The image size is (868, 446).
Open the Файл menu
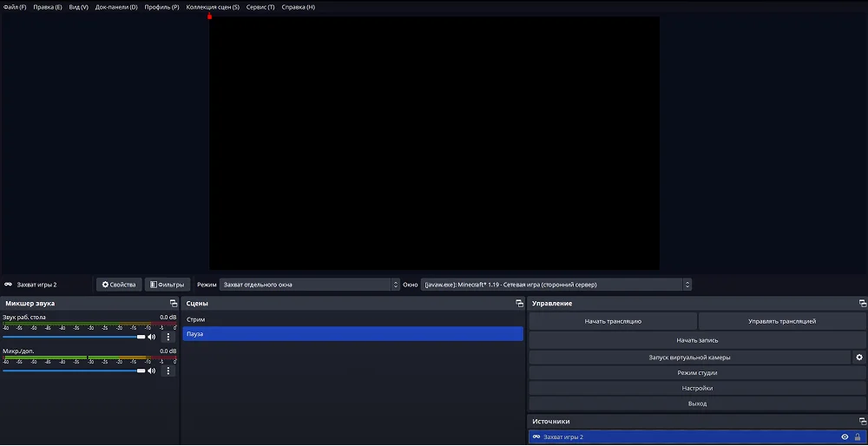pyautogui.click(x=15, y=7)
